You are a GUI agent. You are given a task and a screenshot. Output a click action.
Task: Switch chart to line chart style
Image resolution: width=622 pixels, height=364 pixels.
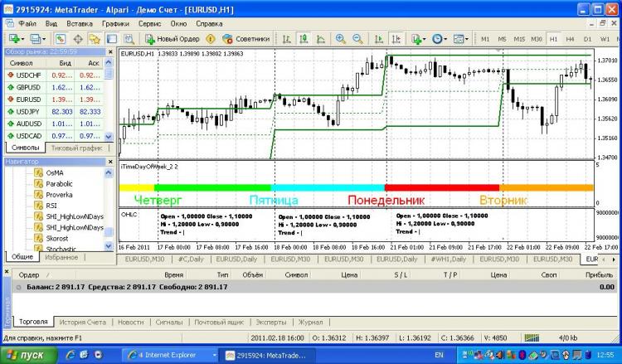click(x=320, y=39)
